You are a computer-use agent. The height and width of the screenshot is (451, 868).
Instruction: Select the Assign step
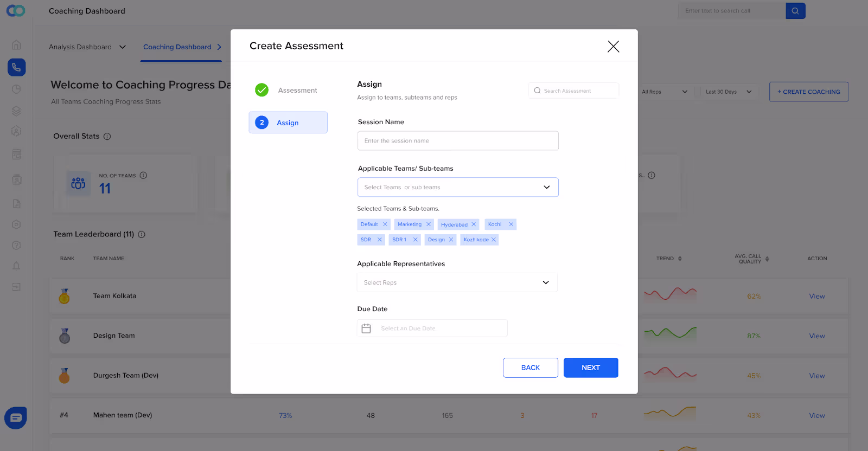point(288,123)
